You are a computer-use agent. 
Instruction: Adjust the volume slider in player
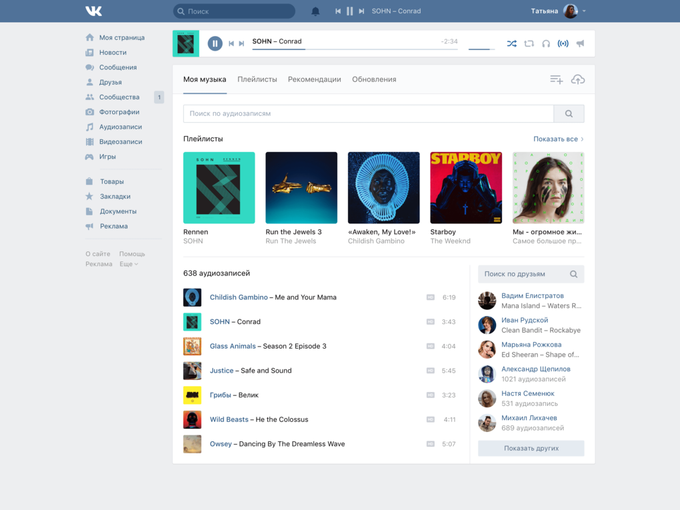point(481,48)
